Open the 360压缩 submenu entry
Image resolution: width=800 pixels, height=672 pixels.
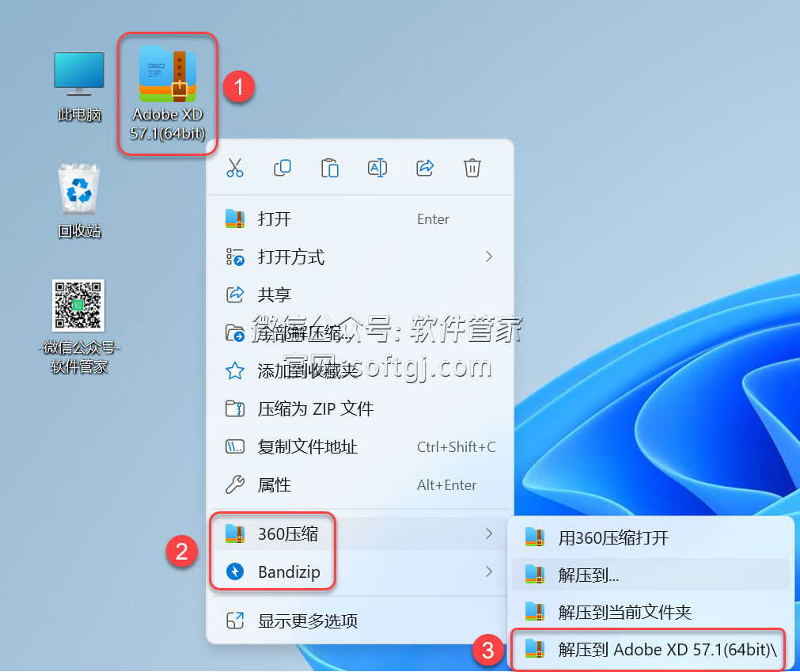[x=360, y=533]
